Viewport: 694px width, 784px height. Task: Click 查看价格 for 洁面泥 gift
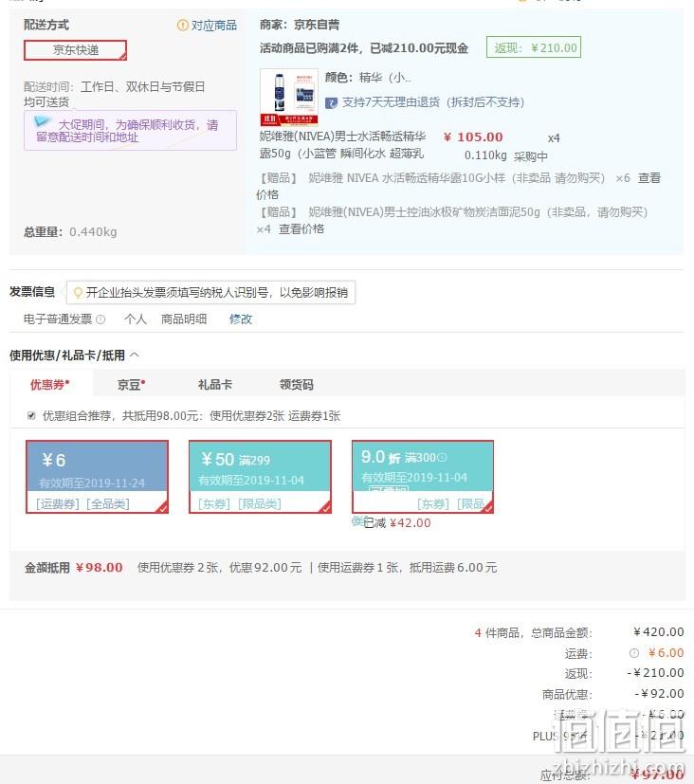click(x=301, y=229)
